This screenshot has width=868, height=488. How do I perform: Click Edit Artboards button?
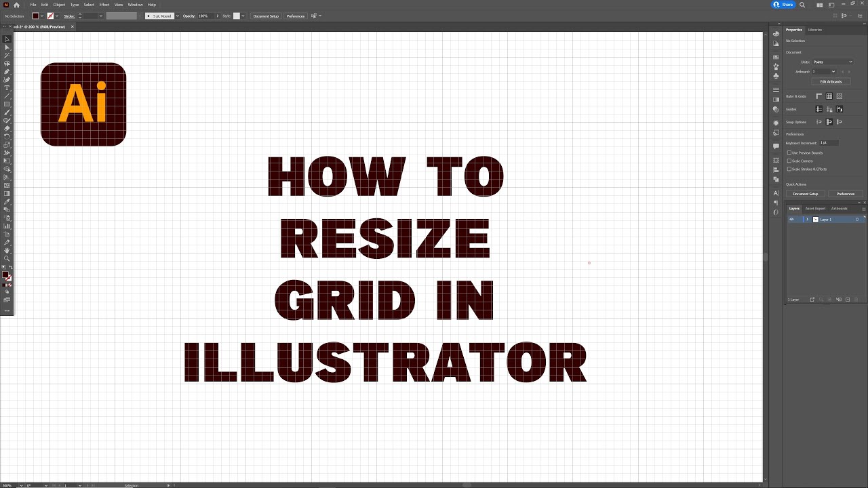(x=831, y=81)
